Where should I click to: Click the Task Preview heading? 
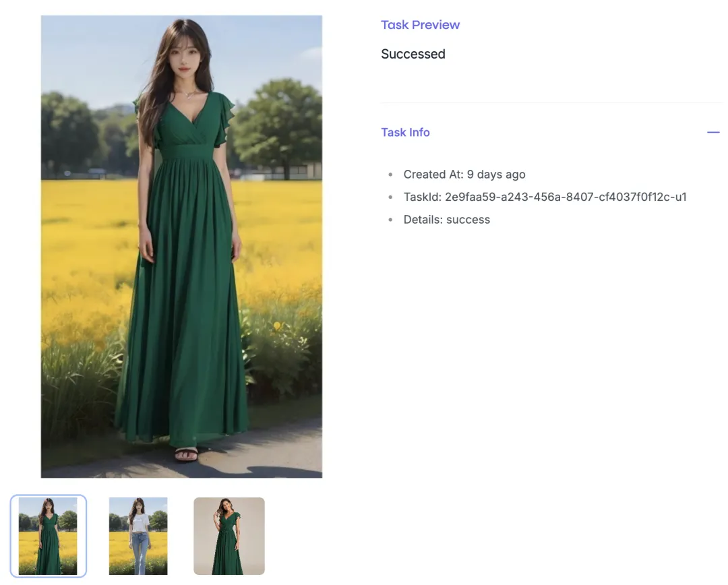tap(420, 25)
